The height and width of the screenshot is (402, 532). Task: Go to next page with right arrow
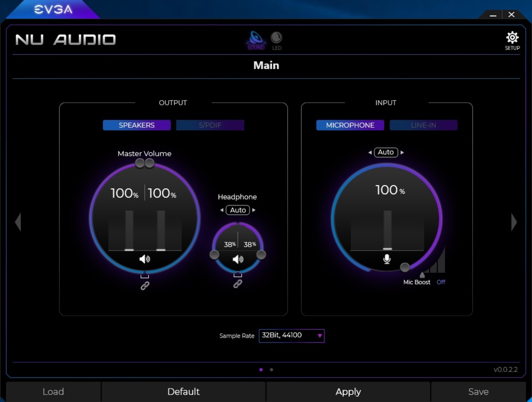[x=514, y=222]
